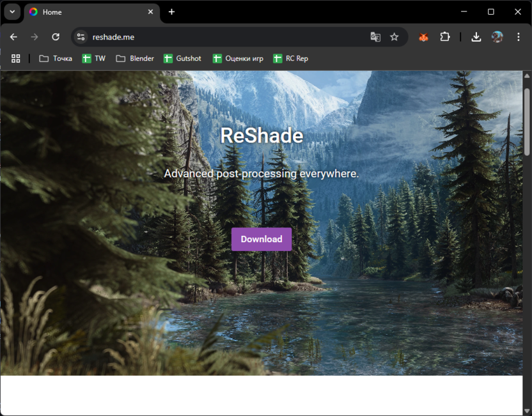Close the Home tab
The height and width of the screenshot is (416, 532).
pyautogui.click(x=151, y=12)
